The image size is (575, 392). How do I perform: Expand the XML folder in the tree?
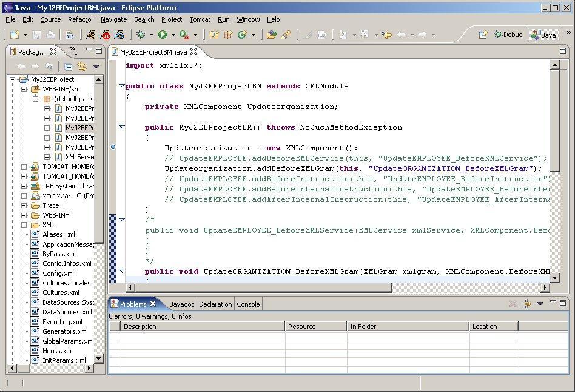[x=24, y=225]
